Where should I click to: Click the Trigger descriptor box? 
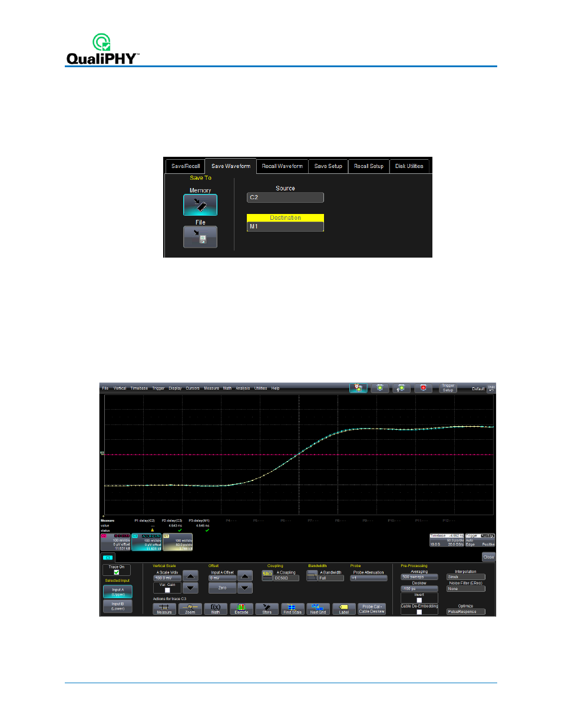[481, 541]
